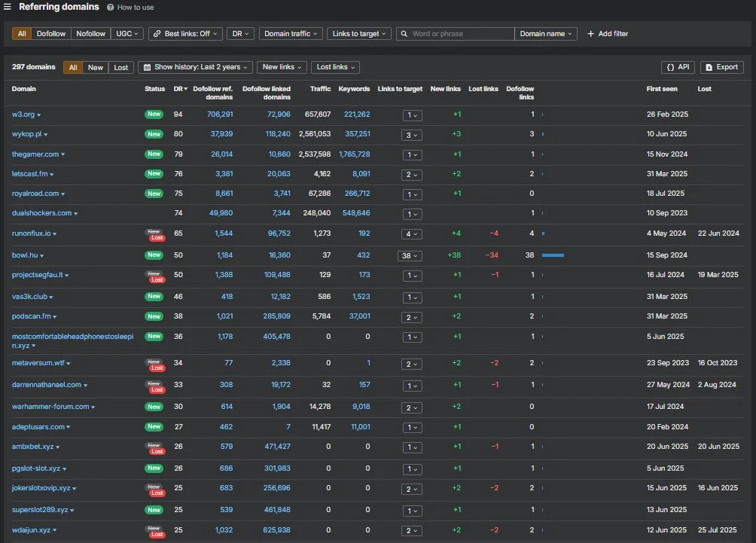Image resolution: width=756 pixels, height=543 pixels.
Task: Open the Domain name search scope dropdown
Action: [546, 34]
